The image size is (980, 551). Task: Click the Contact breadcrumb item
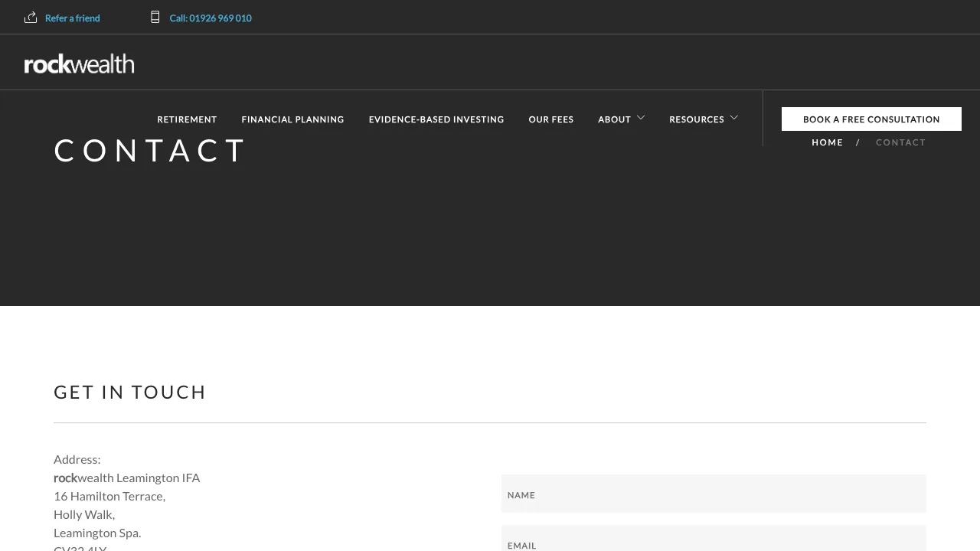click(x=900, y=142)
